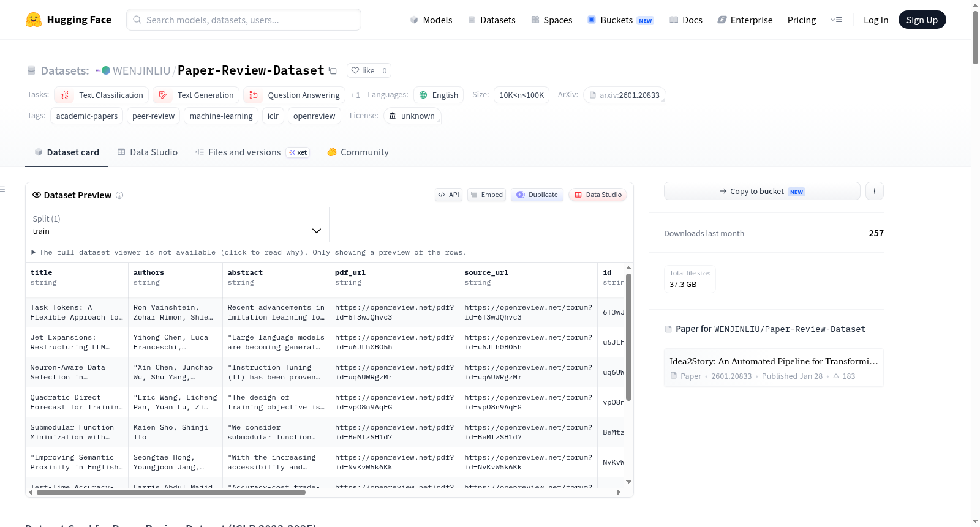This screenshot has height=527, width=980.
Task: Click the Embed button
Action: point(486,195)
